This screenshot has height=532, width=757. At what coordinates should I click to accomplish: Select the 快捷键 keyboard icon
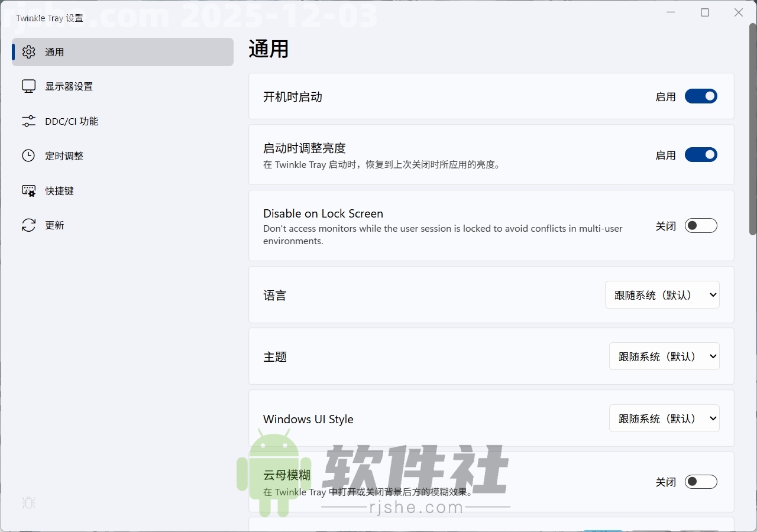pyautogui.click(x=28, y=190)
